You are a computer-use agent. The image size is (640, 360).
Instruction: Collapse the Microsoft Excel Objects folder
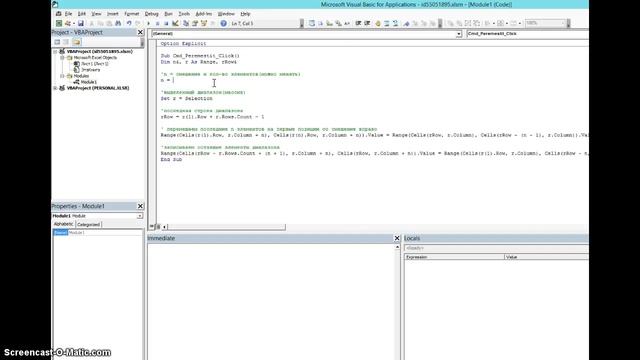point(62,58)
